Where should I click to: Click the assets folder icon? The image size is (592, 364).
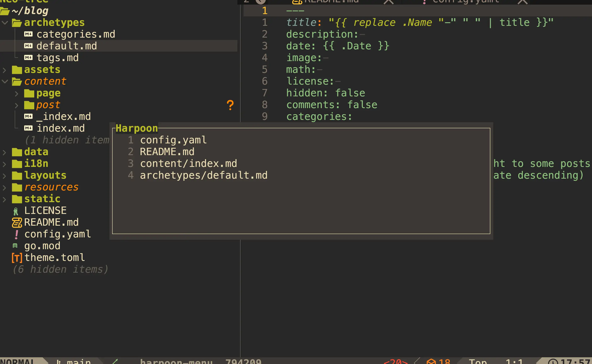click(x=17, y=70)
